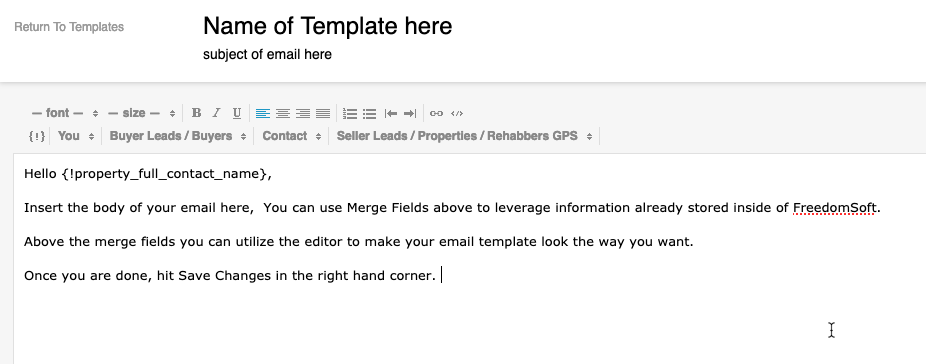Justify the text alignment
This screenshot has height=364, width=926.
323,113
